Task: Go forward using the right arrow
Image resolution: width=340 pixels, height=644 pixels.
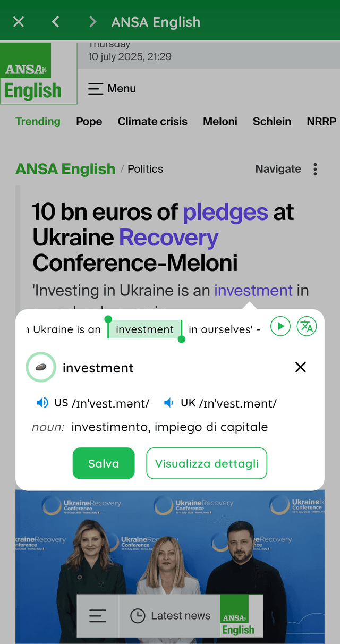Action: (92, 22)
